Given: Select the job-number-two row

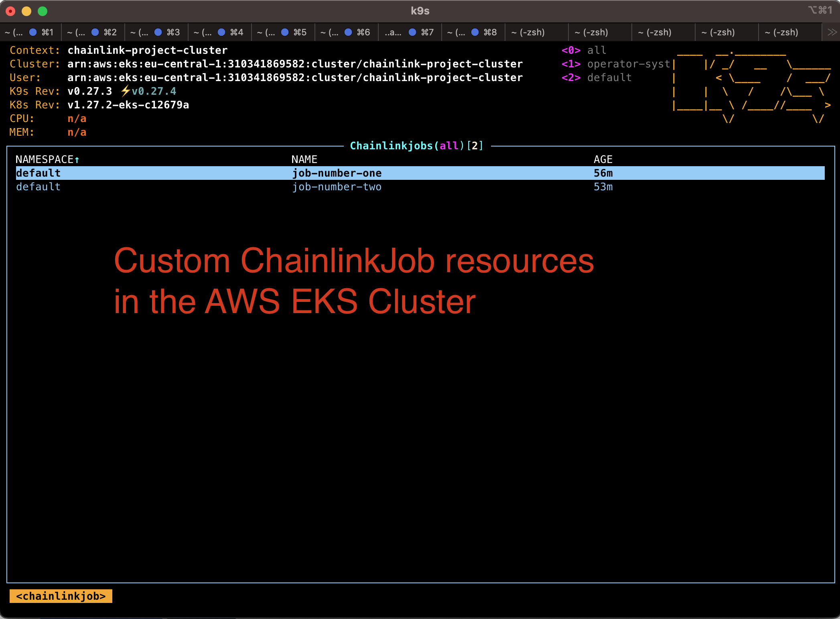Looking at the screenshot, I should [337, 187].
